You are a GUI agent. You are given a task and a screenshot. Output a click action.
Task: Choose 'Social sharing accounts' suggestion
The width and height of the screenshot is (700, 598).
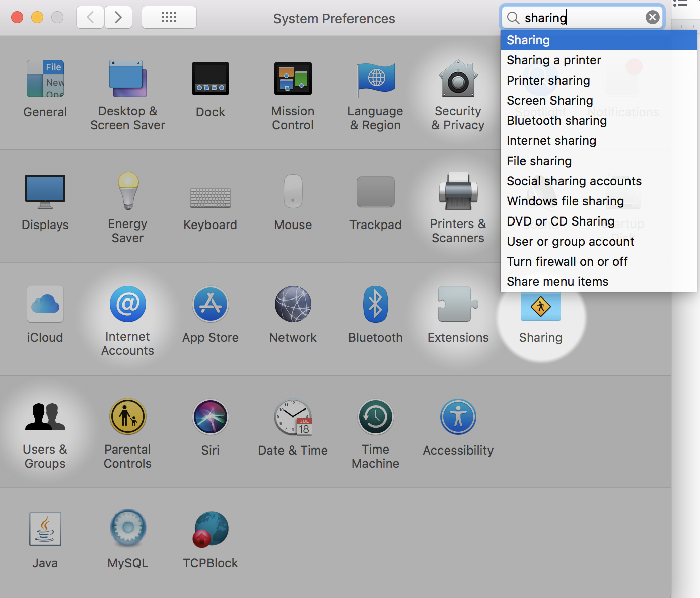[x=599, y=181]
